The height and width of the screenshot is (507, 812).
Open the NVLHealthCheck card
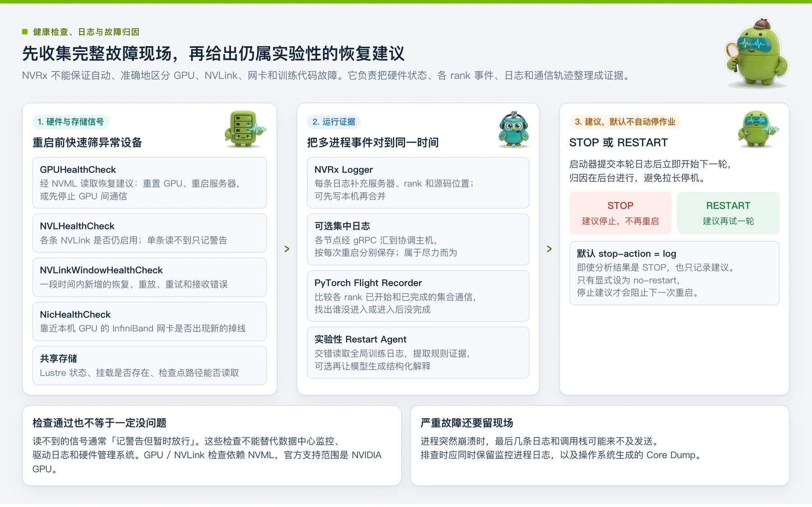coord(149,233)
